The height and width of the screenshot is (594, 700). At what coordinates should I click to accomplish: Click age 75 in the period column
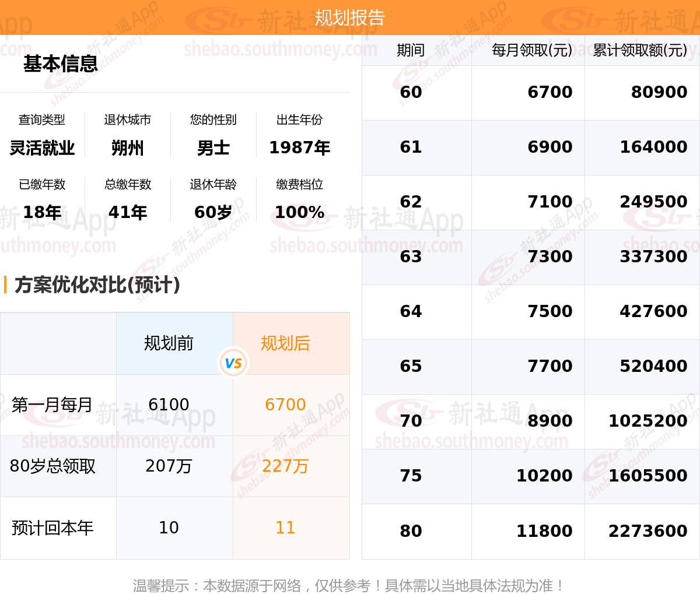coord(411,476)
